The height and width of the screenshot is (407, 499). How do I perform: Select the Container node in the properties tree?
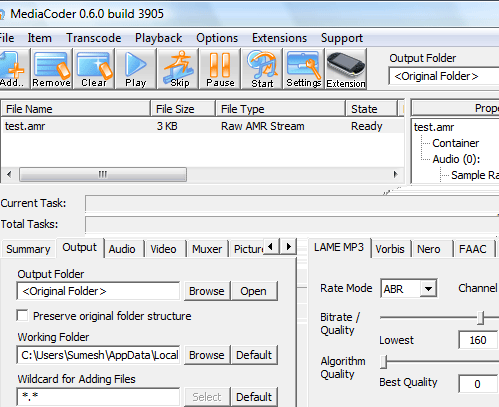(x=455, y=143)
